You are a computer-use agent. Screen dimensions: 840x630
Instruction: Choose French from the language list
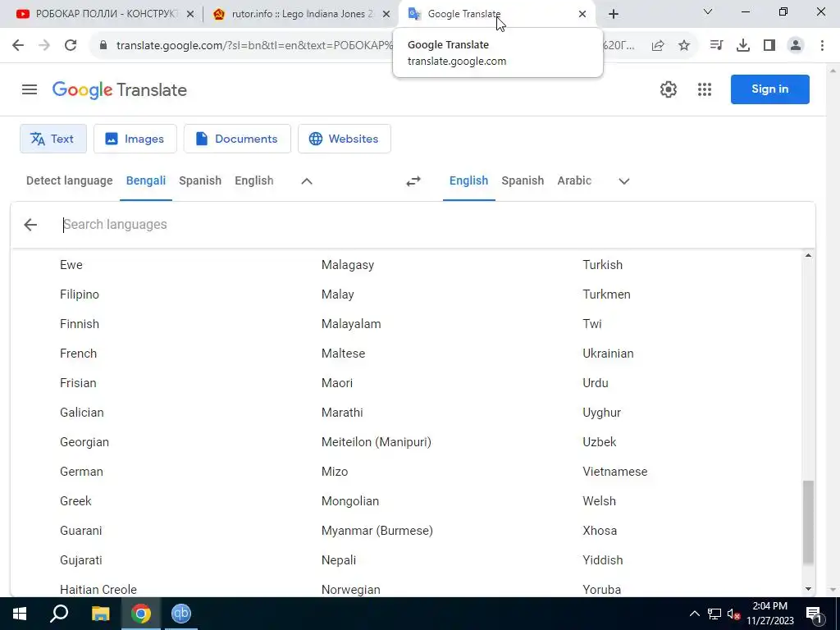[78, 354]
